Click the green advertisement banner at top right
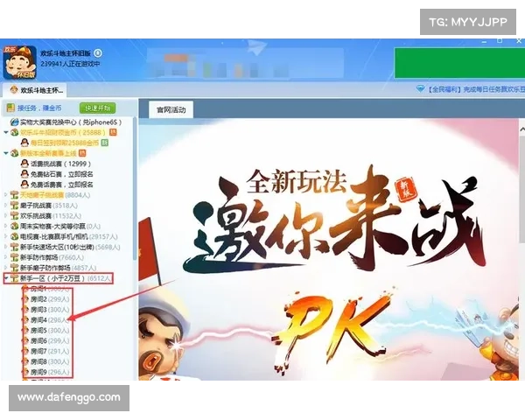525x420 pixels. (x=458, y=63)
